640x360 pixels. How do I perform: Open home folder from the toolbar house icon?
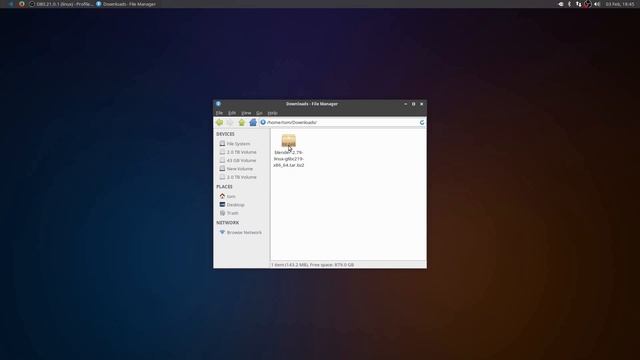(x=253, y=122)
